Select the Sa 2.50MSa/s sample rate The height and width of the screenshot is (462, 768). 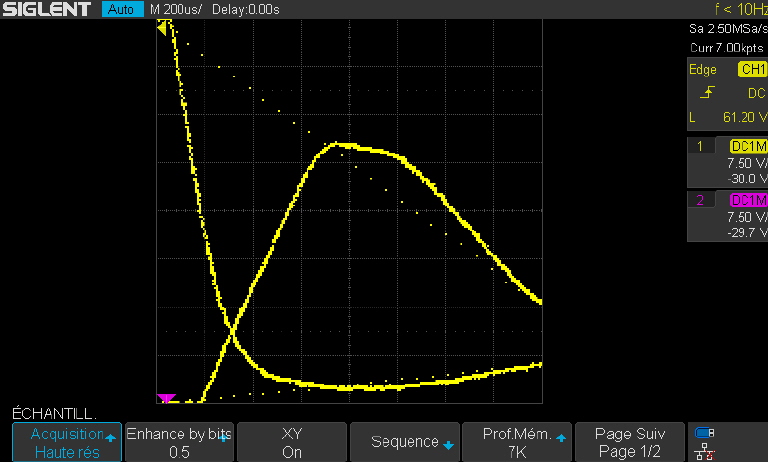(x=728, y=29)
